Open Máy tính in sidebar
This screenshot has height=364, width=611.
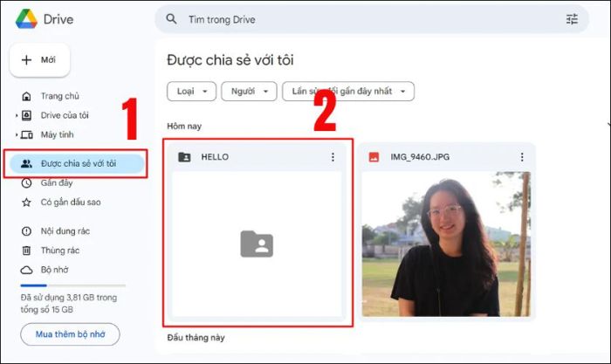click(57, 134)
